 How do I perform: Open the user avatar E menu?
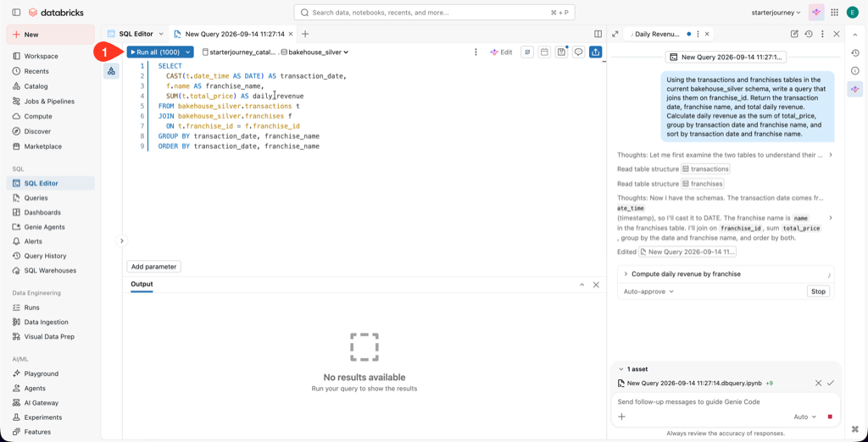(x=851, y=12)
